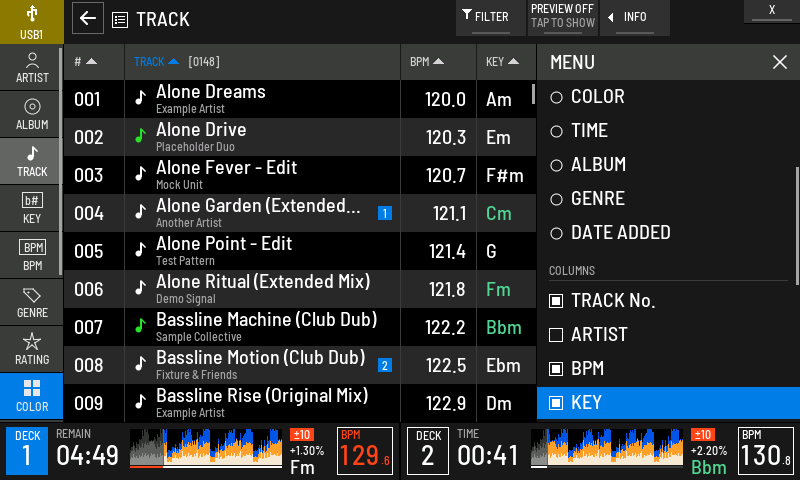Open the BPM category in sidebar
800x480 pixels.
tap(32, 255)
